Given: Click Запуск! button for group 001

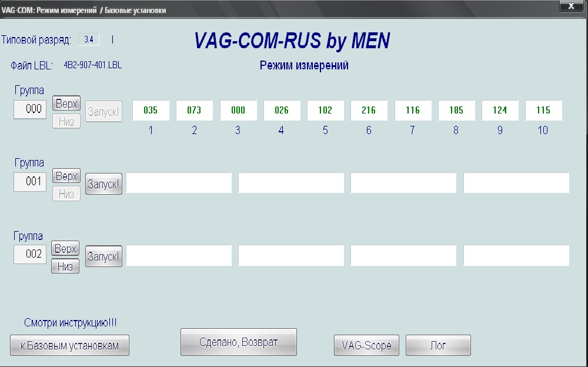Looking at the screenshot, I should [x=103, y=184].
